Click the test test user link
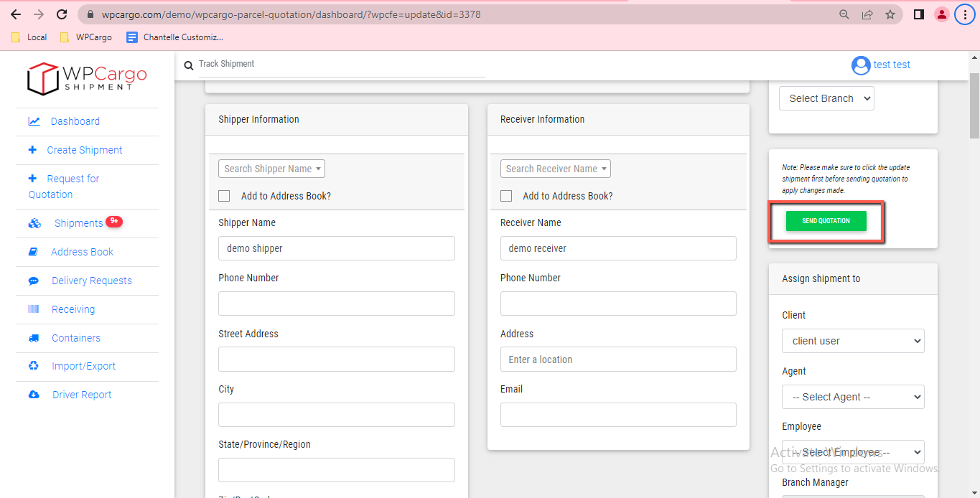Viewport: 980px width, 498px height. pos(892,65)
